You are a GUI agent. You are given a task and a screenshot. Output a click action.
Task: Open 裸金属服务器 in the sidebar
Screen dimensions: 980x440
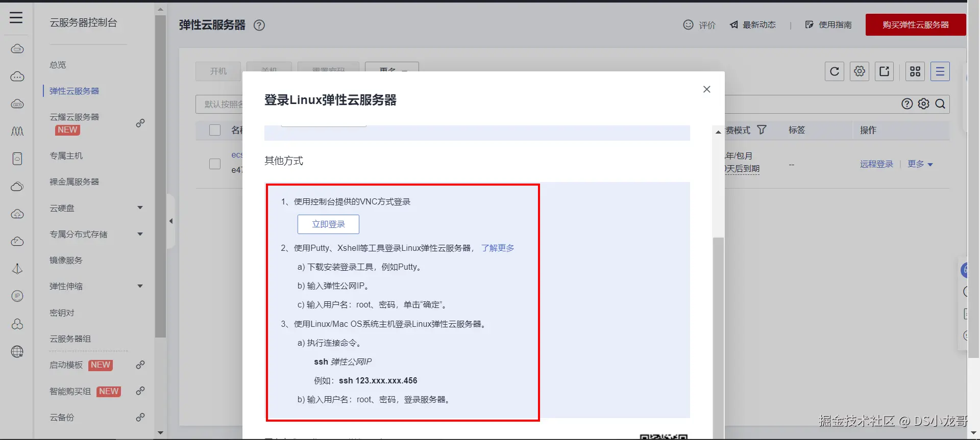point(74,182)
